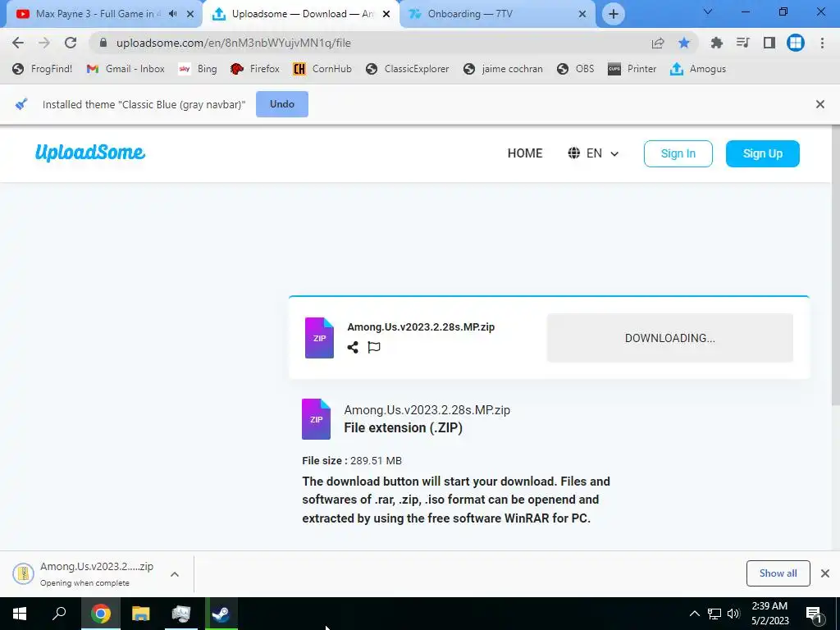Open the Bing bookmark

click(x=198, y=69)
